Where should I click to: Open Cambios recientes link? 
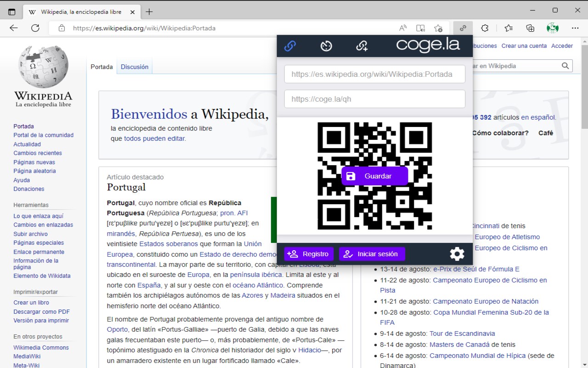pos(38,153)
